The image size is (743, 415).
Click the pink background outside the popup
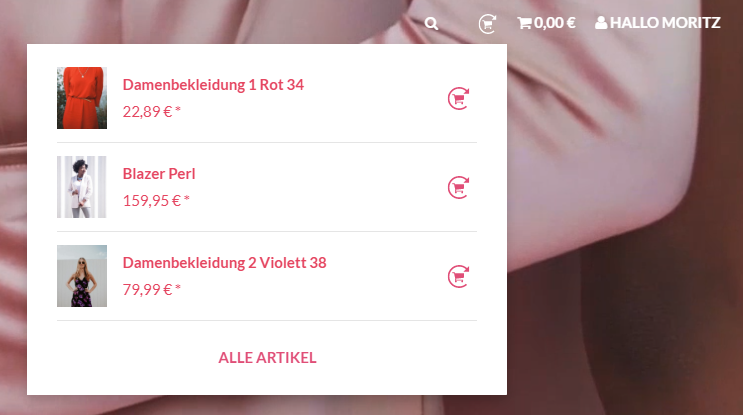(x=616, y=237)
